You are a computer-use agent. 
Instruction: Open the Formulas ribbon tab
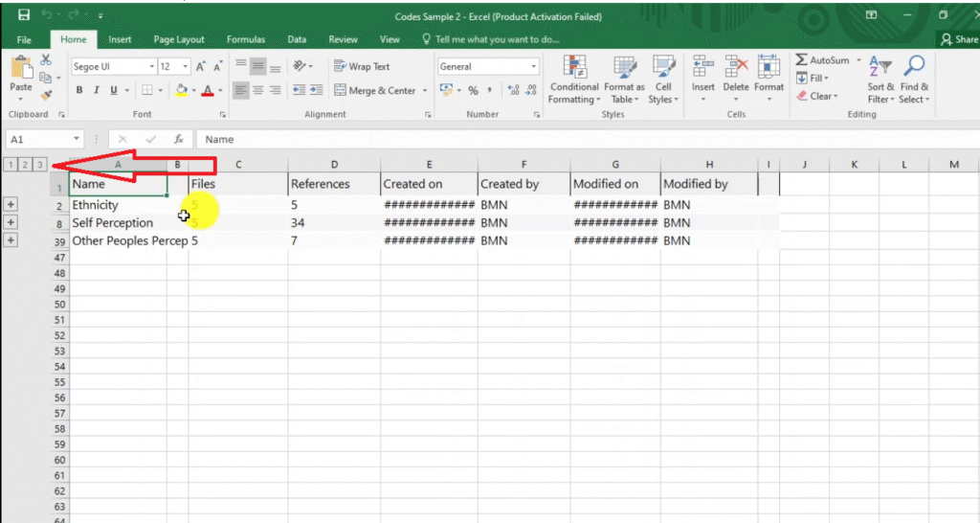pyautogui.click(x=246, y=39)
